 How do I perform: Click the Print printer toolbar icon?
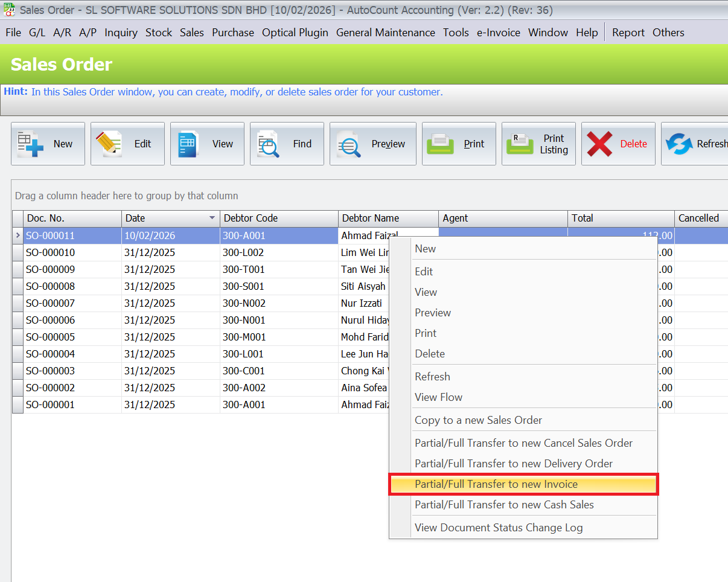441,144
